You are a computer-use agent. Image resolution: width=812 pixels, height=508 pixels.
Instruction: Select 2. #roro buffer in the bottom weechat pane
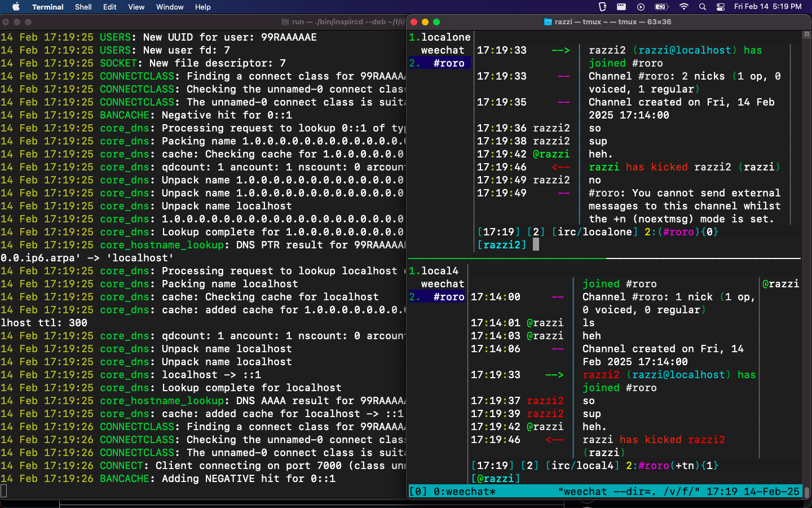(437, 297)
